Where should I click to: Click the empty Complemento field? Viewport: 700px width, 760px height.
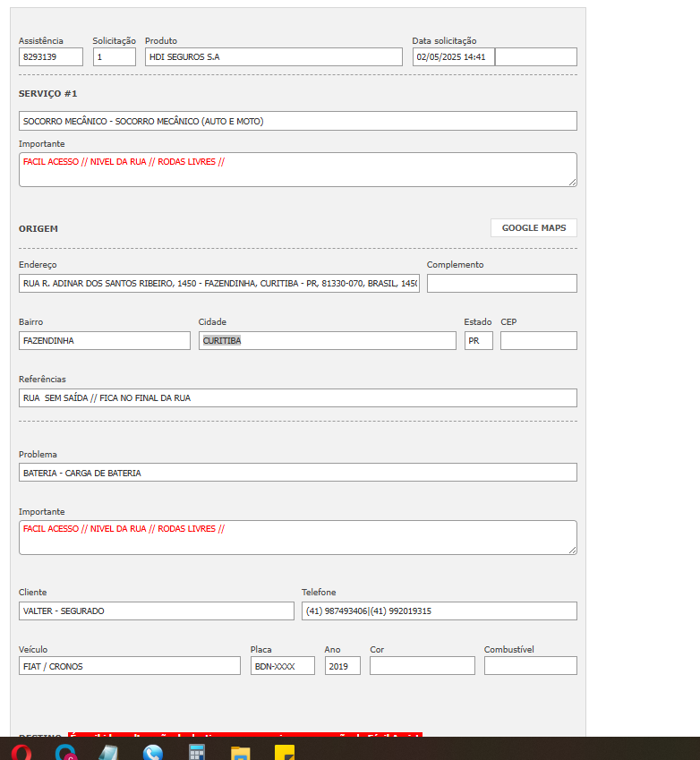501,284
